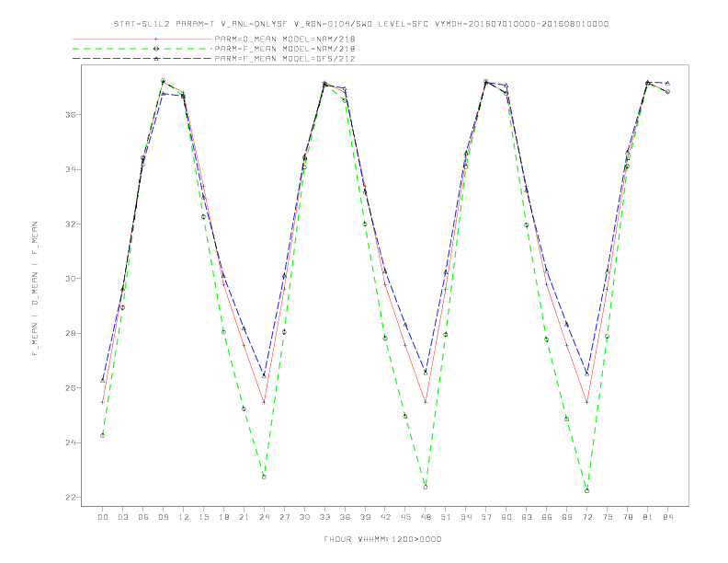Click x-axis tick label 27

[x=284, y=517]
